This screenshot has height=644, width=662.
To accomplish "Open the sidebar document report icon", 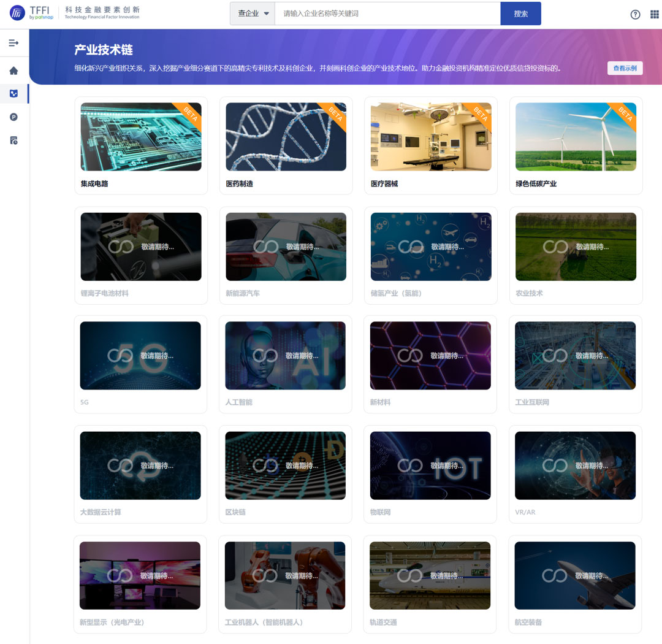I will [x=13, y=140].
